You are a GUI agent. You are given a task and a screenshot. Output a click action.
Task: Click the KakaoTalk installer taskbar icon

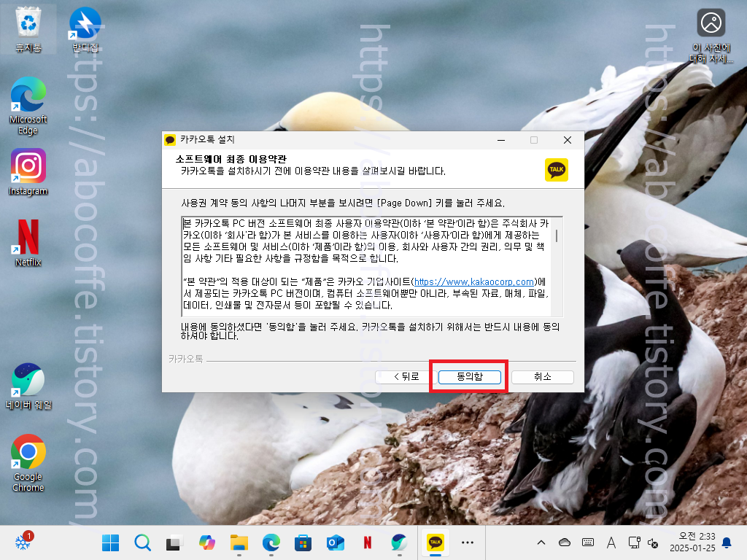[x=435, y=542]
